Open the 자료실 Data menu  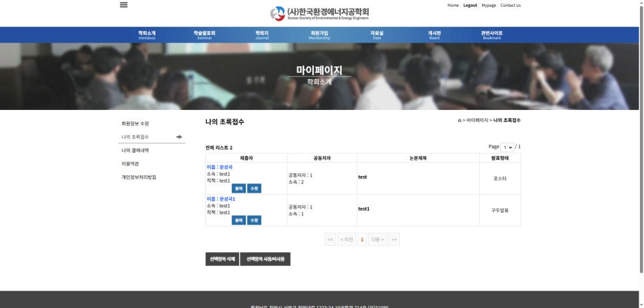click(x=377, y=35)
